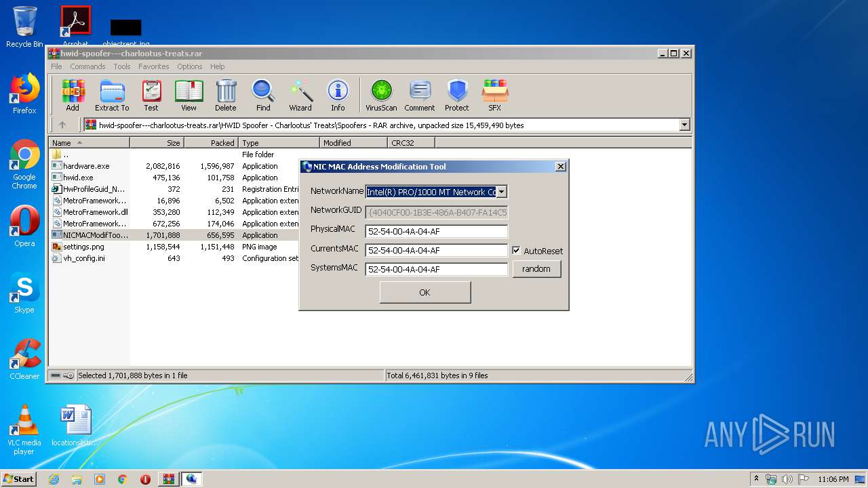Select the NICMACModifTool application row

[175, 235]
